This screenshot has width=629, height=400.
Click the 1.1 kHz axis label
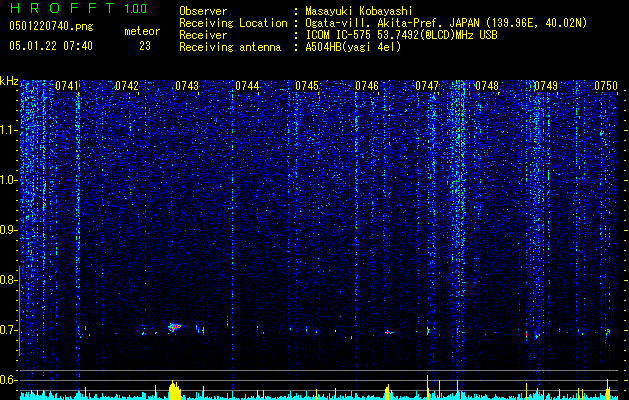pyautogui.click(x=9, y=130)
